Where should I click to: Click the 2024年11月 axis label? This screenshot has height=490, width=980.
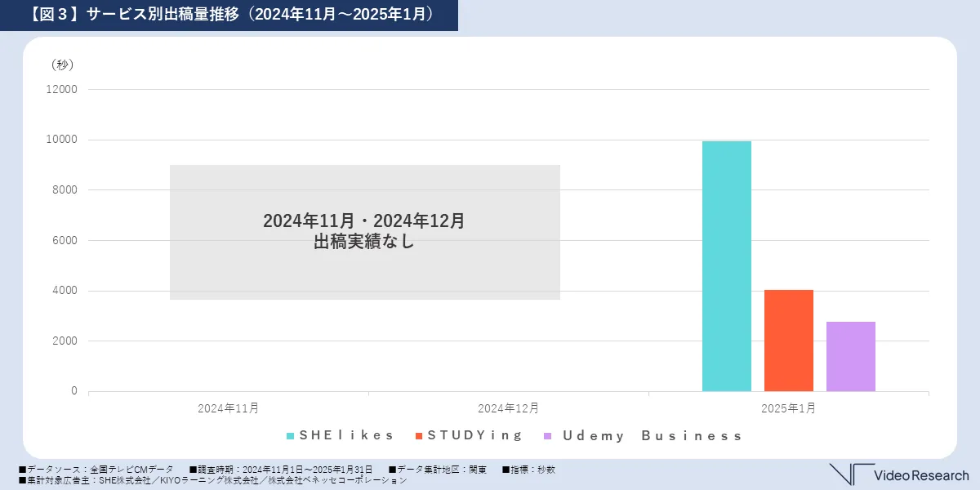click(229, 408)
